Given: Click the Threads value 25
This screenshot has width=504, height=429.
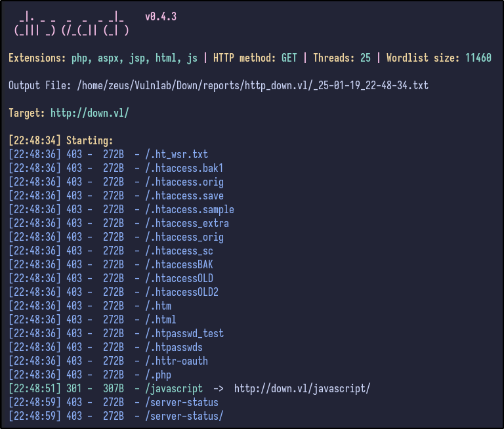Looking at the screenshot, I should 366,58.
